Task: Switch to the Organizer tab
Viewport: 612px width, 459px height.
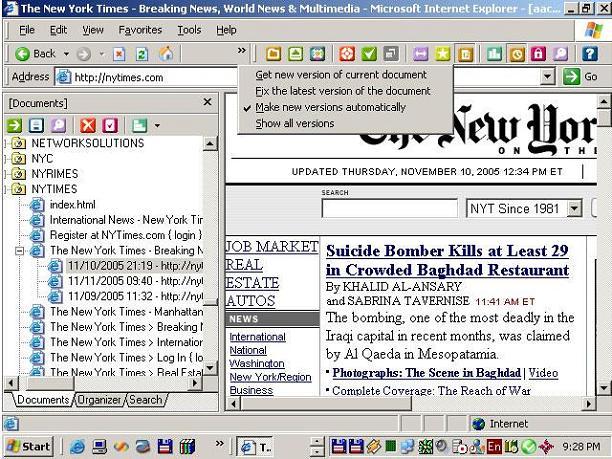Action: coord(99,400)
